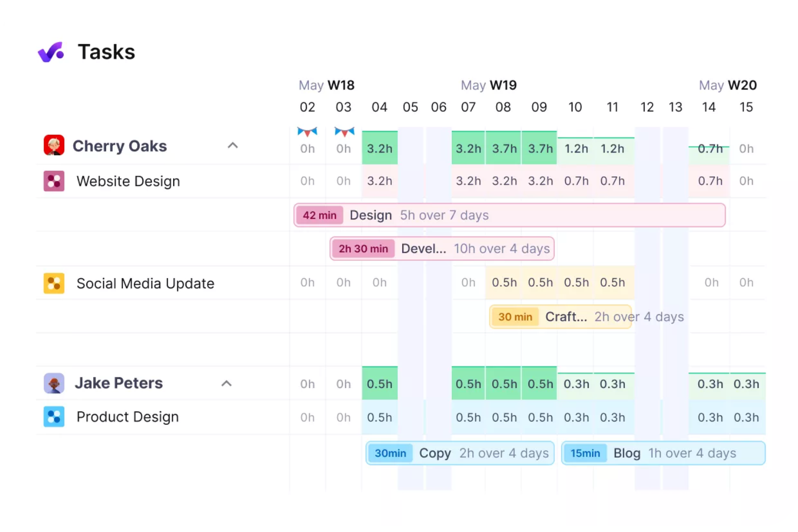The width and height of the screenshot is (798, 532).
Task: Click the 30min badge on Copy task
Action: (x=390, y=453)
